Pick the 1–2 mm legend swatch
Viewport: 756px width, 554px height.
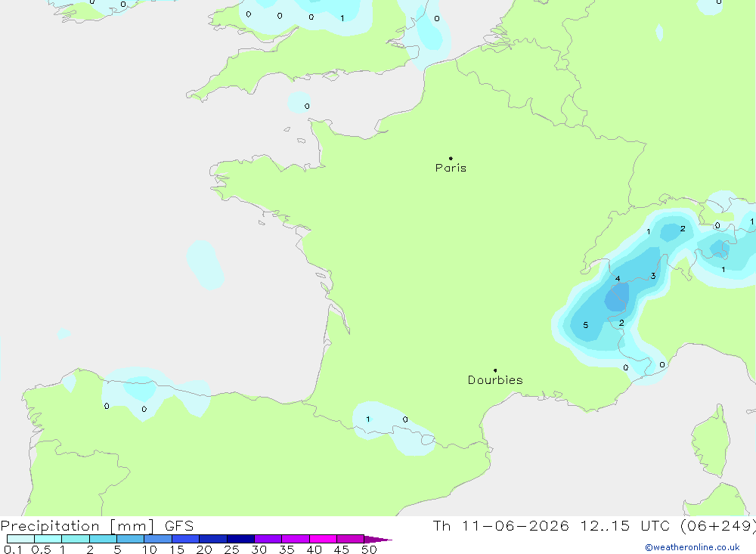pos(75,539)
